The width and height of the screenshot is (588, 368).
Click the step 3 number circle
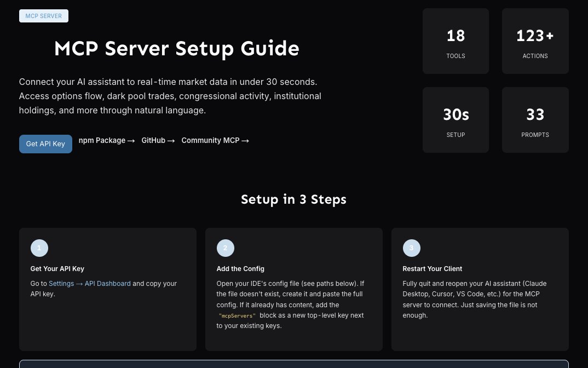click(x=411, y=248)
